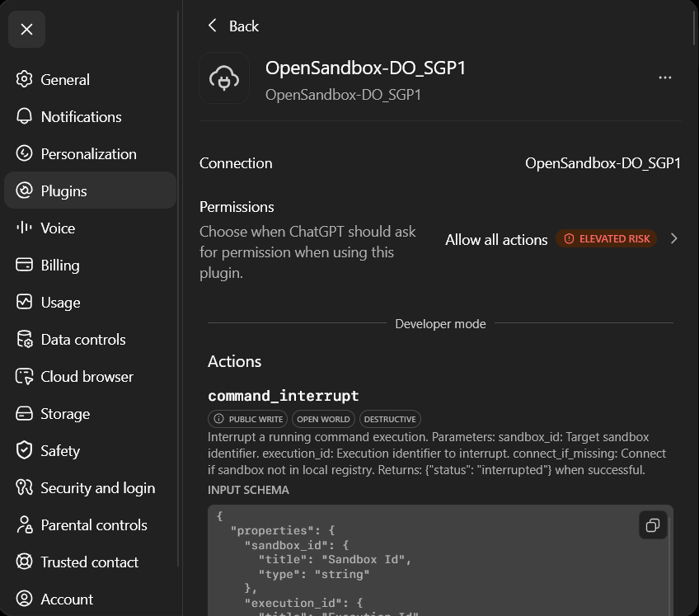This screenshot has height=616, width=699.
Task: Copy the input schema with copy icon
Action: click(x=653, y=525)
